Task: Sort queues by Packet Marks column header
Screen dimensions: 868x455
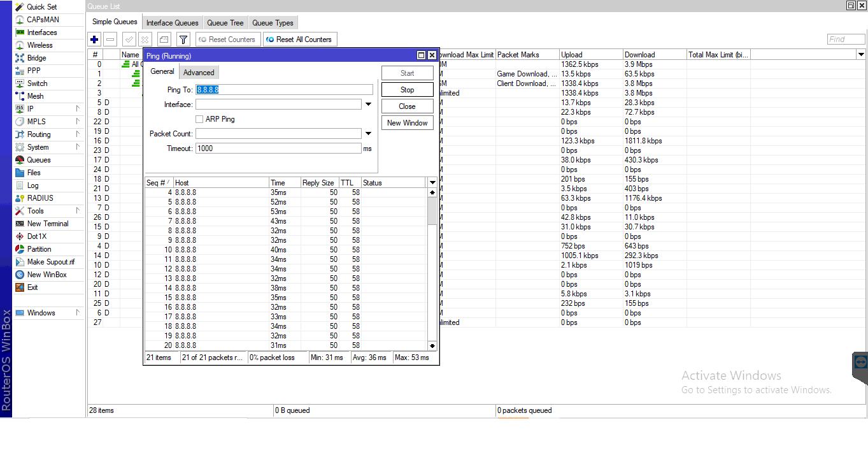Action: coord(527,55)
